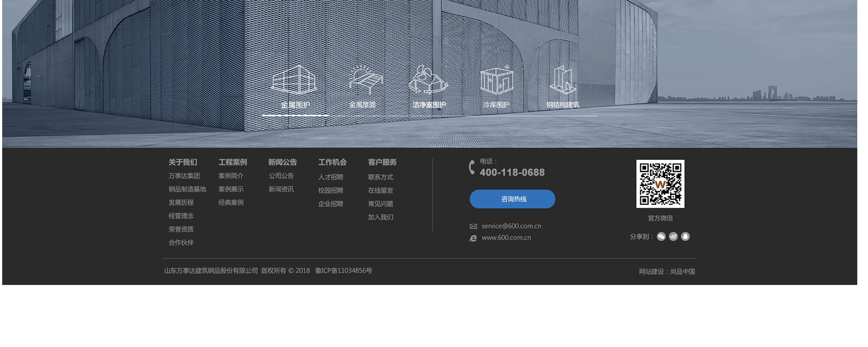Select the 洁净室围护 icon
This screenshot has width=868, height=347.
click(428, 81)
